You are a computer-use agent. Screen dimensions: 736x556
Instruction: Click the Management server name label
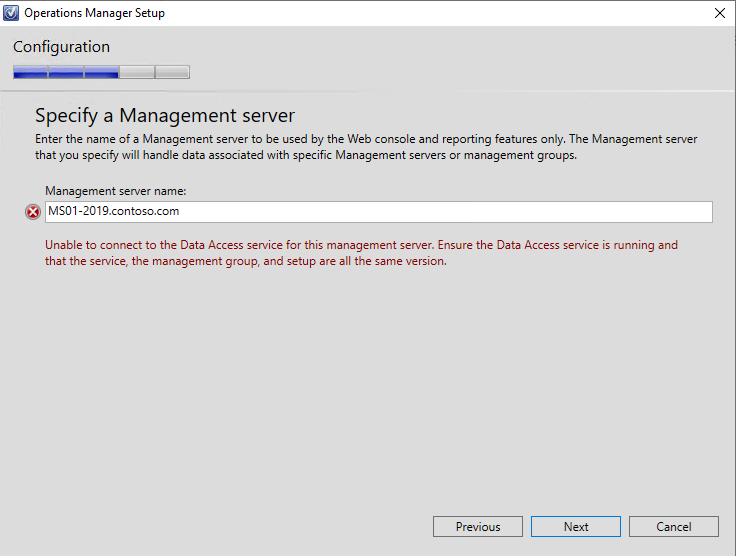click(x=115, y=191)
